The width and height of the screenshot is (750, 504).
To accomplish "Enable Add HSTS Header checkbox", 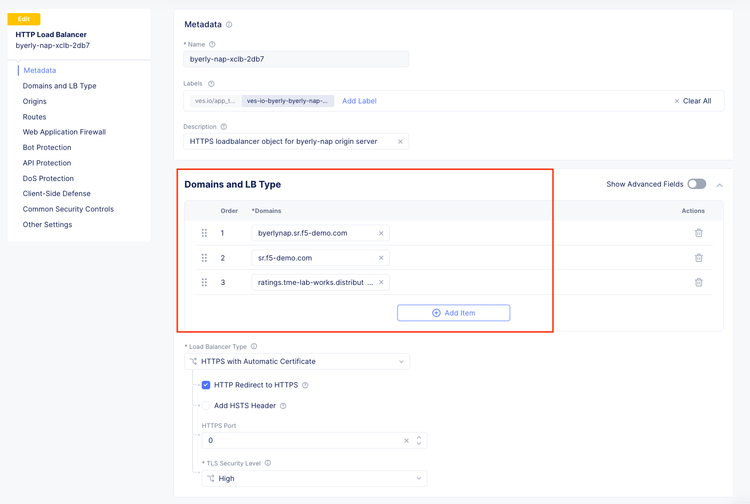I will (206, 406).
